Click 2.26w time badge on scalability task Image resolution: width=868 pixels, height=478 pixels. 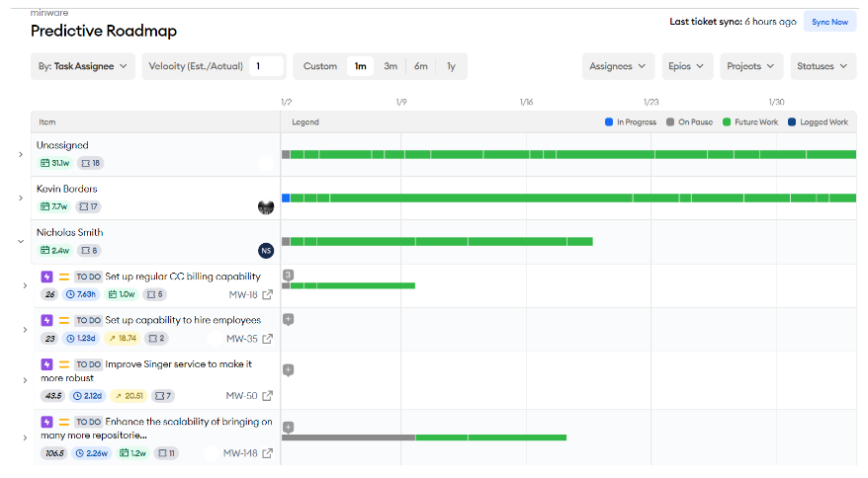coord(92,453)
